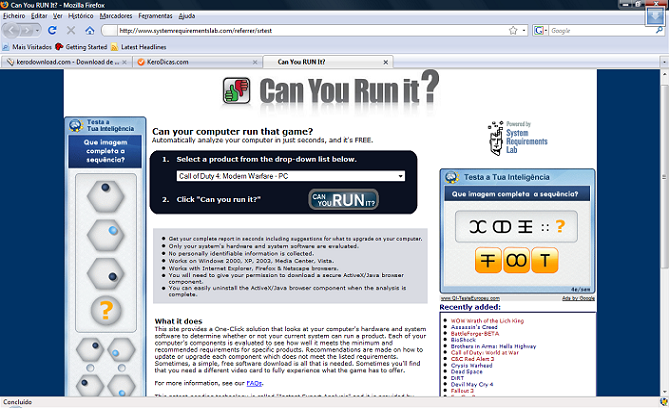
Task: Open the Getting Started bookmark
Action: coord(81,47)
